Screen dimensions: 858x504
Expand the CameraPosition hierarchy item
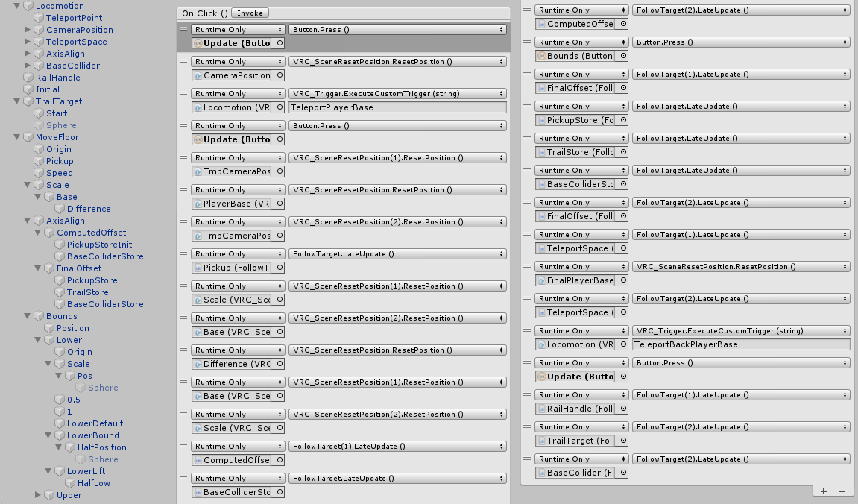tap(28, 30)
